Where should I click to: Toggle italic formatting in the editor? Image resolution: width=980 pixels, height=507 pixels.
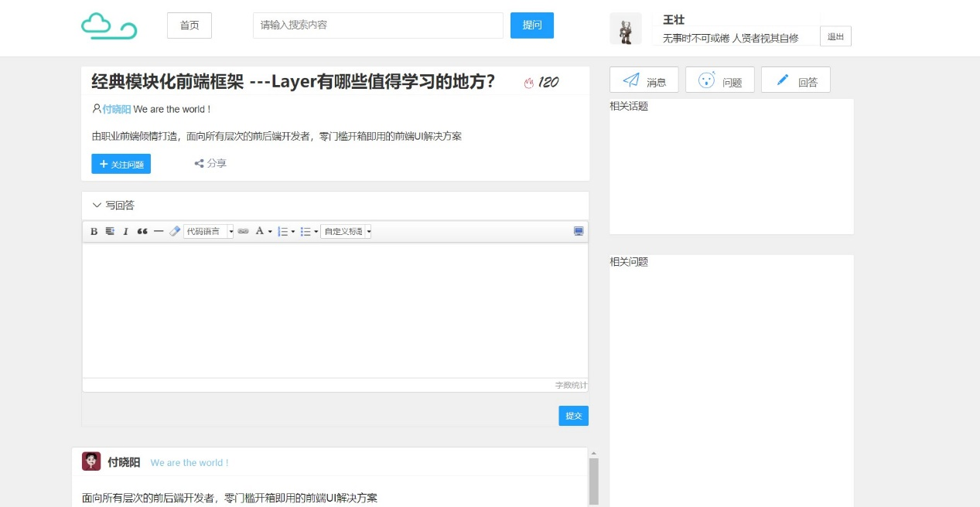(125, 231)
